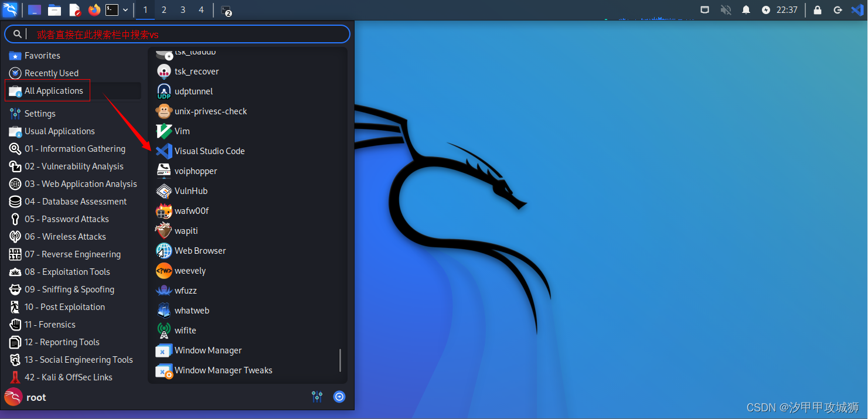
Task: Open 01 - Information Gathering category
Action: coord(74,149)
